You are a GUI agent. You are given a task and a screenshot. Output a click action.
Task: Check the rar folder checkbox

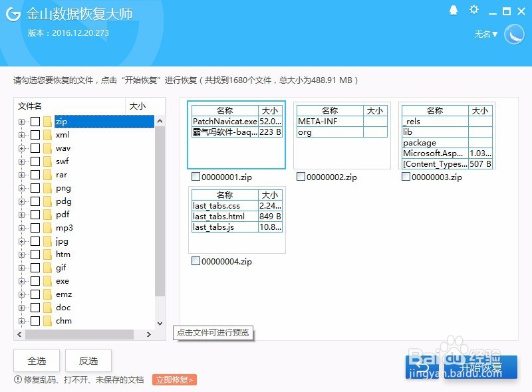(x=35, y=175)
